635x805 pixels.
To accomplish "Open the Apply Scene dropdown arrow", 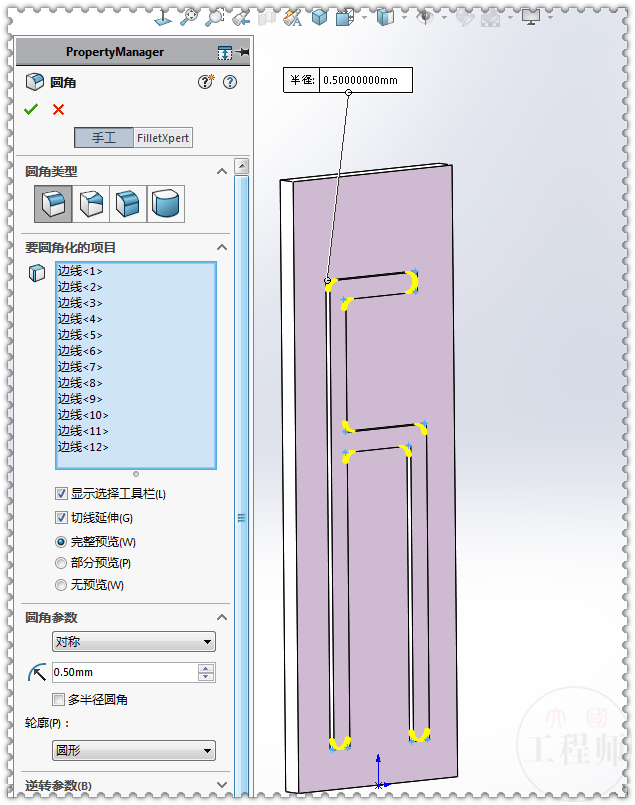I will [x=510, y=17].
